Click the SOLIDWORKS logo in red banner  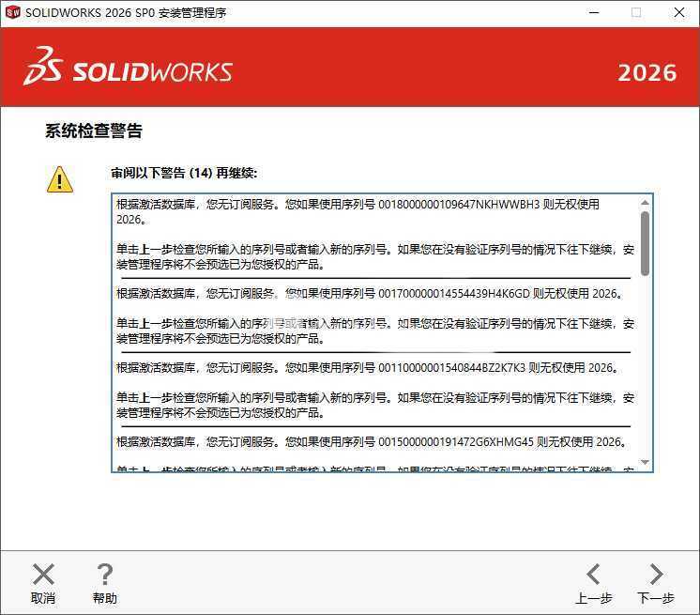click(129, 68)
